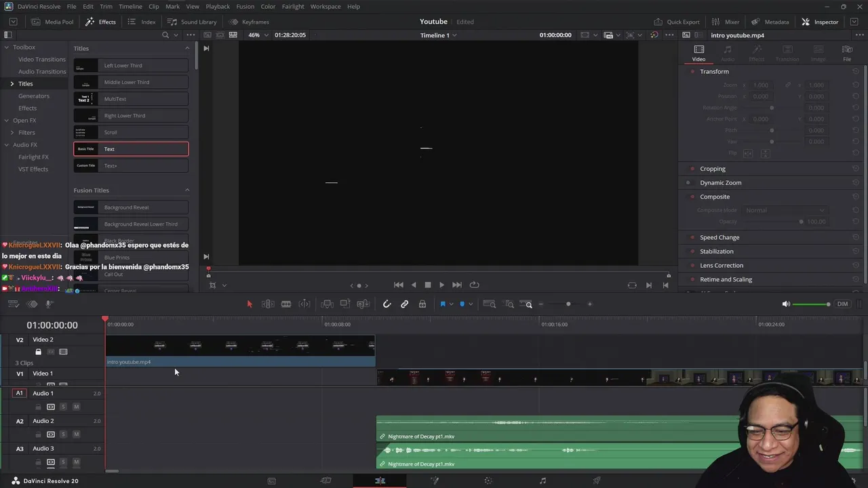Play the timeline in reverse
Screen dimensions: 868x488
click(414, 285)
